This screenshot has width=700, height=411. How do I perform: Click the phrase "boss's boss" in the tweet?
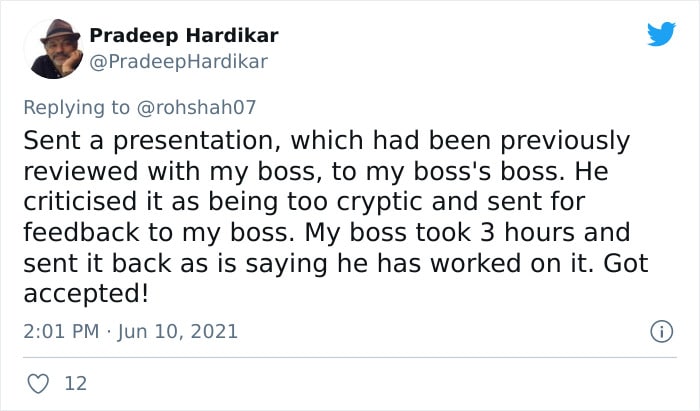486,171
